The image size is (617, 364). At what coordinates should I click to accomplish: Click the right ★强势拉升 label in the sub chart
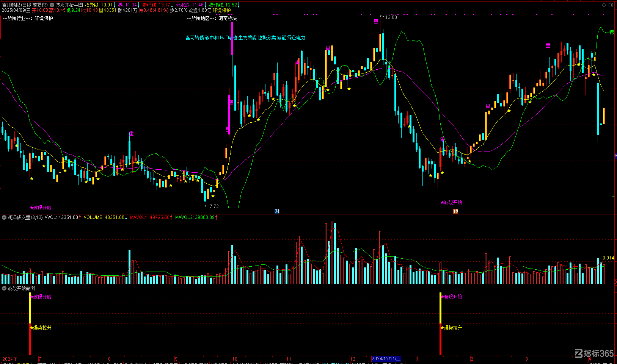coord(451,328)
